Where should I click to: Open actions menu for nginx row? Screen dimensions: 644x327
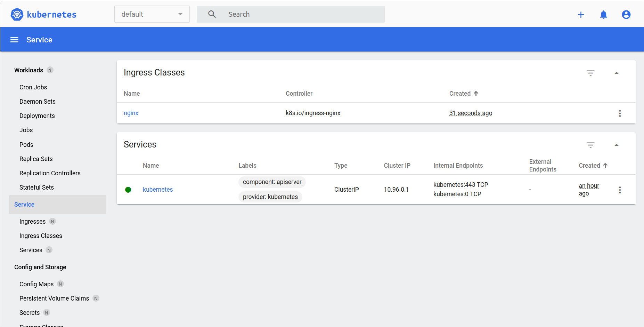pyautogui.click(x=620, y=113)
